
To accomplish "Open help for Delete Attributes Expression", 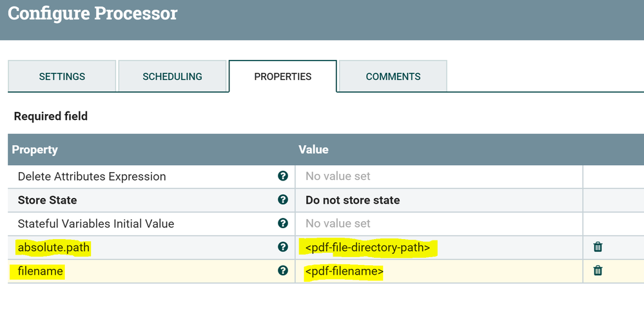I will point(282,176).
